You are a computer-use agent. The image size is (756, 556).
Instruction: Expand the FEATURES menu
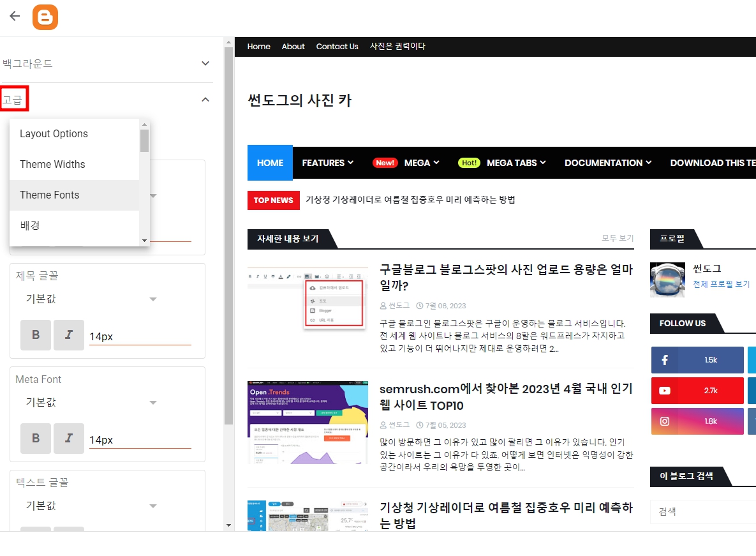(x=328, y=163)
